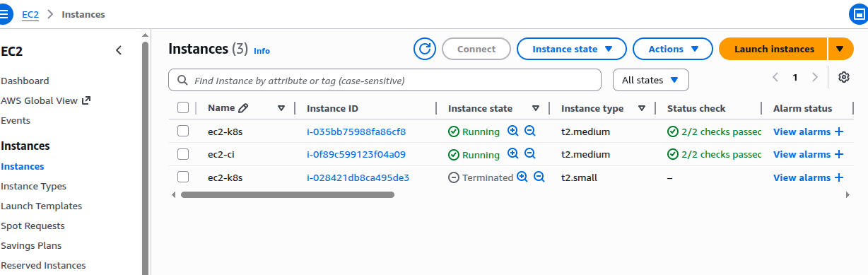This screenshot has height=275, width=868.
Task: Open the Actions dropdown button
Action: click(x=674, y=49)
